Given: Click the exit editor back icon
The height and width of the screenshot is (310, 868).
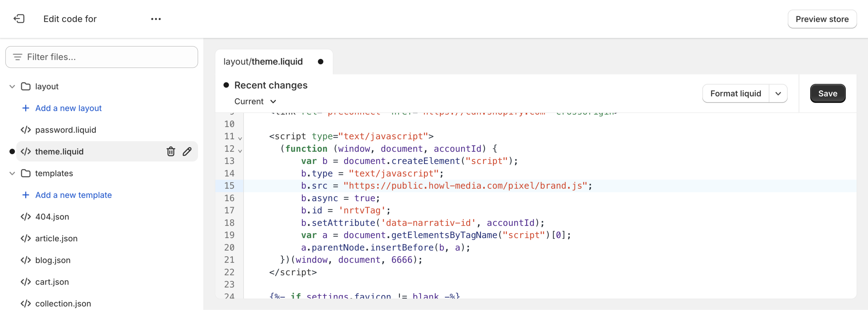Looking at the screenshot, I should pyautogui.click(x=19, y=19).
